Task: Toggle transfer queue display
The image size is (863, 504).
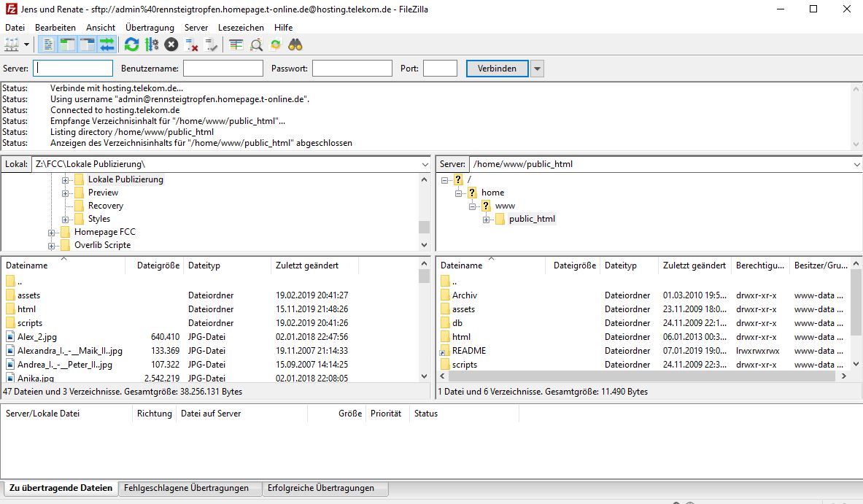Action: pos(107,44)
